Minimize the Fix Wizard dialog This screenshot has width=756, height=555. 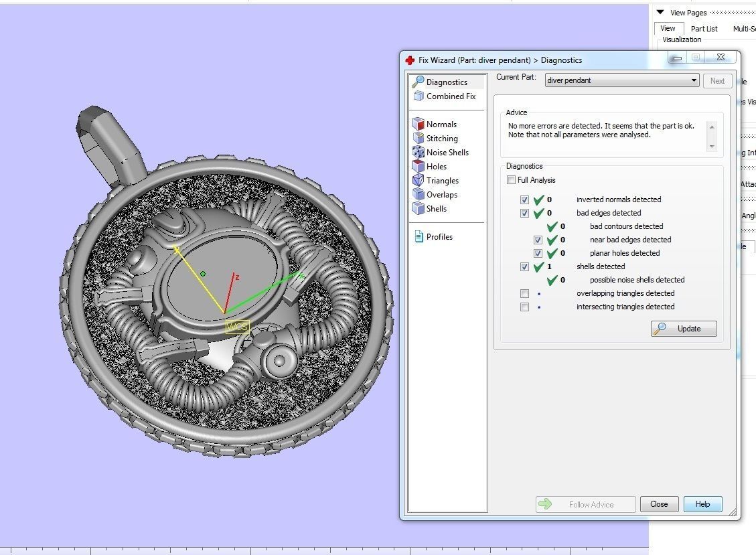pyautogui.click(x=677, y=58)
